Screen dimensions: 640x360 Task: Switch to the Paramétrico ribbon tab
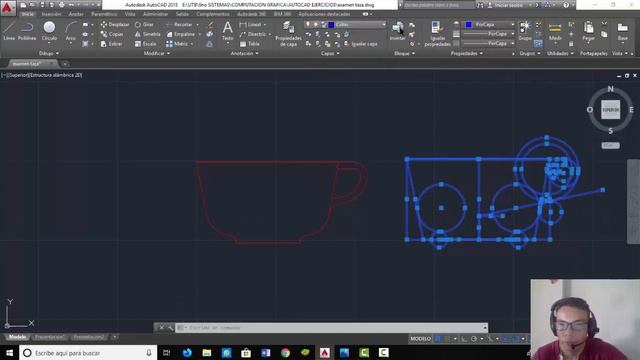(104, 14)
